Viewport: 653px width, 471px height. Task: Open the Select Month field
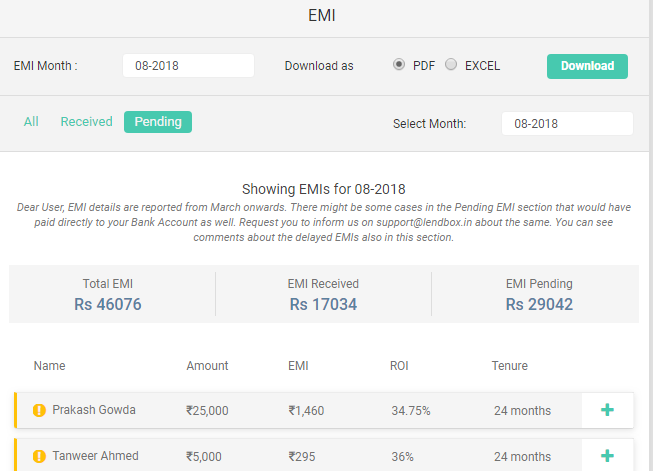[x=567, y=124]
